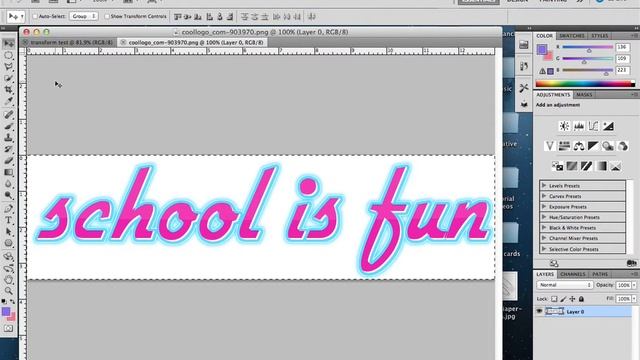Viewport: 640px width, 360px height.
Task: Hide Layer 0 with eye icon
Action: click(x=539, y=311)
